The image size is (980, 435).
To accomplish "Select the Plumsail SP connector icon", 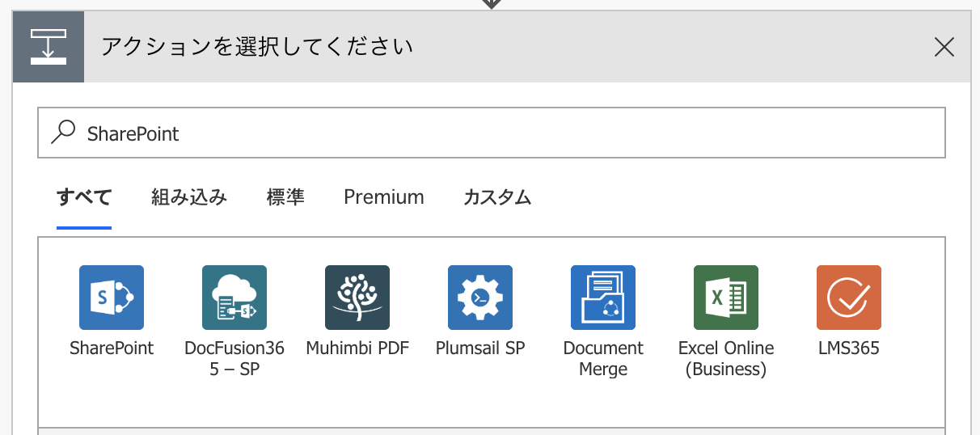I will click(x=480, y=298).
